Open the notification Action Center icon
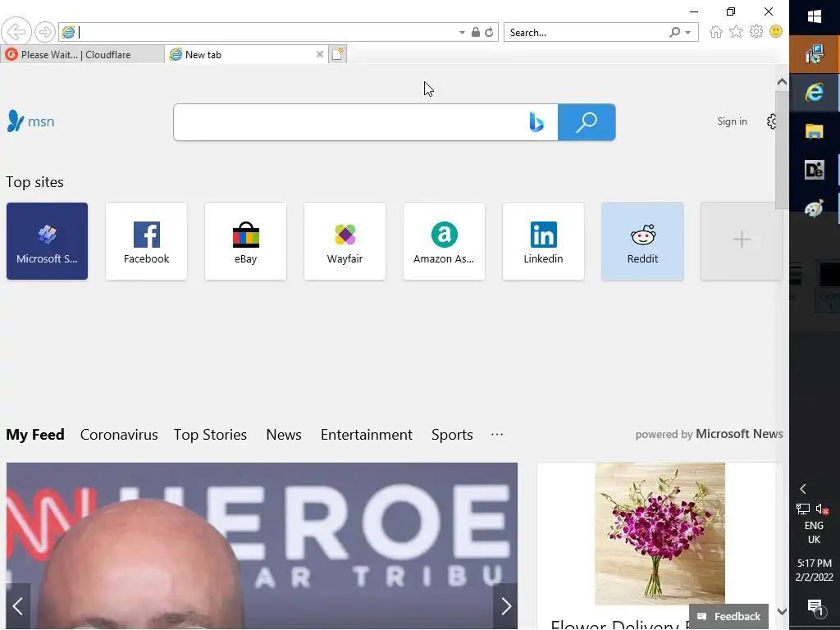The width and height of the screenshot is (840, 630). [815, 607]
